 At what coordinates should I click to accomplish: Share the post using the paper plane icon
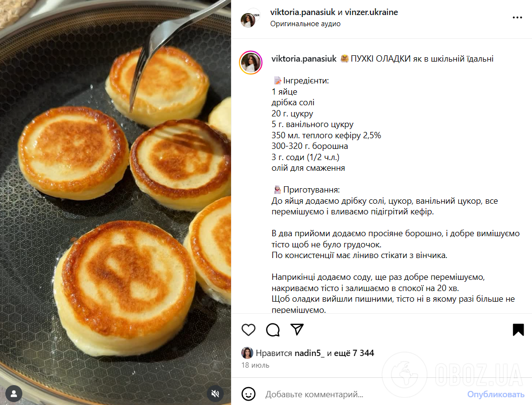click(x=297, y=329)
